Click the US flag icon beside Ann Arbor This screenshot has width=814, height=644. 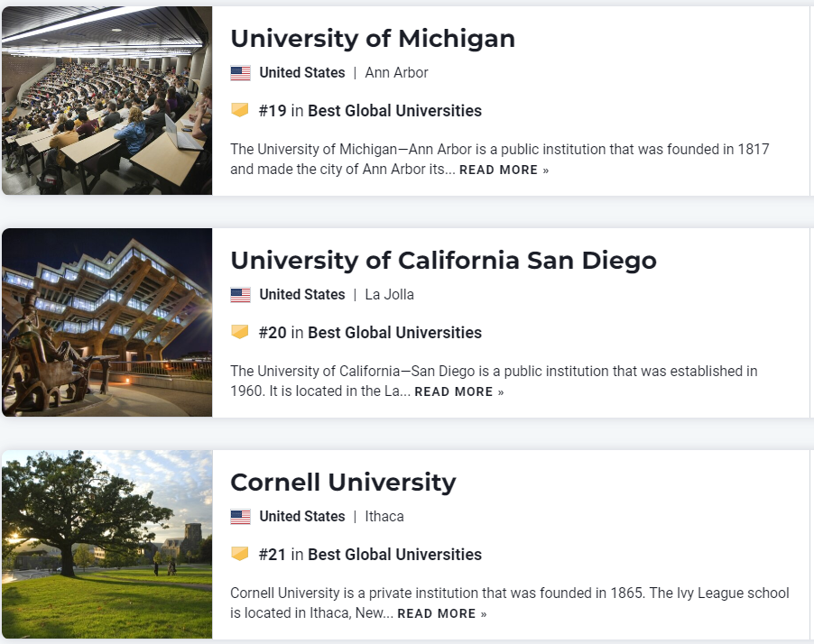tap(240, 73)
